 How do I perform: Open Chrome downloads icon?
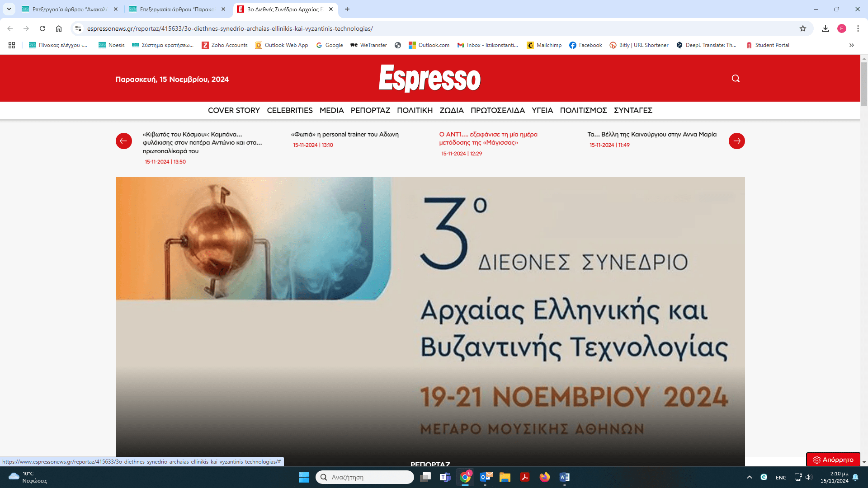tap(825, 28)
